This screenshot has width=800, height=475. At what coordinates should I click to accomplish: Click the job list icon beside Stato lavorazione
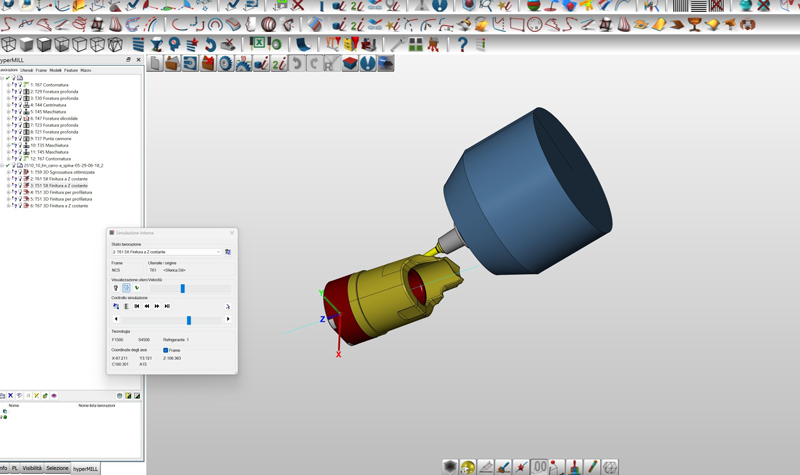click(228, 252)
